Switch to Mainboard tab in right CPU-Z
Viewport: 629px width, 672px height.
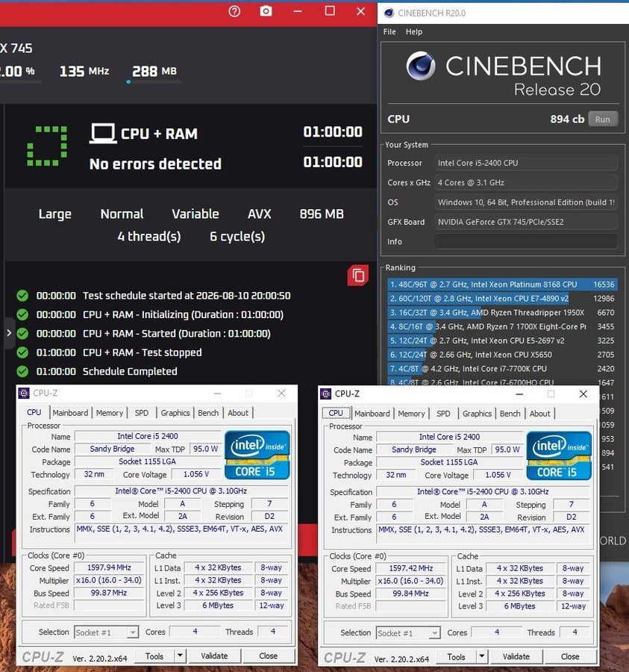coord(372,414)
